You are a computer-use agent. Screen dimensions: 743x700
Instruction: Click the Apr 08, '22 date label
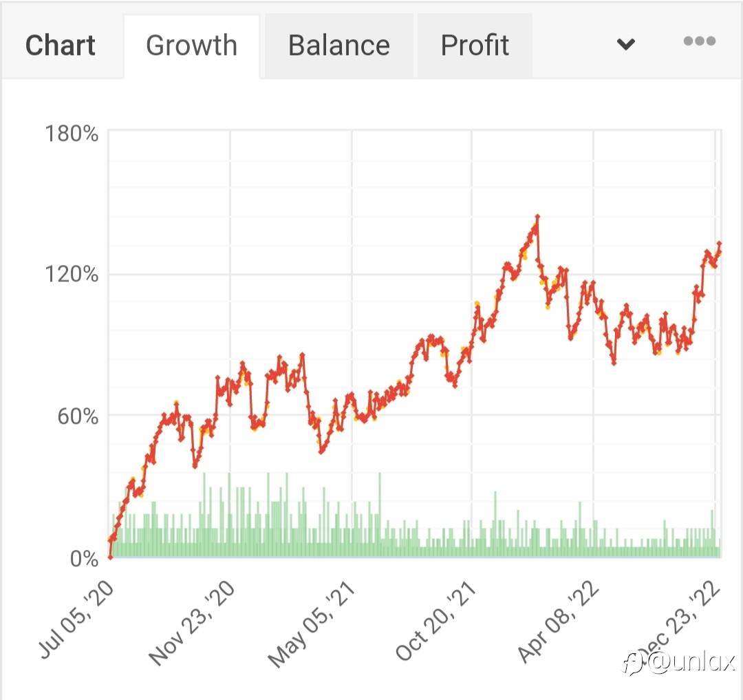click(x=557, y=621)
